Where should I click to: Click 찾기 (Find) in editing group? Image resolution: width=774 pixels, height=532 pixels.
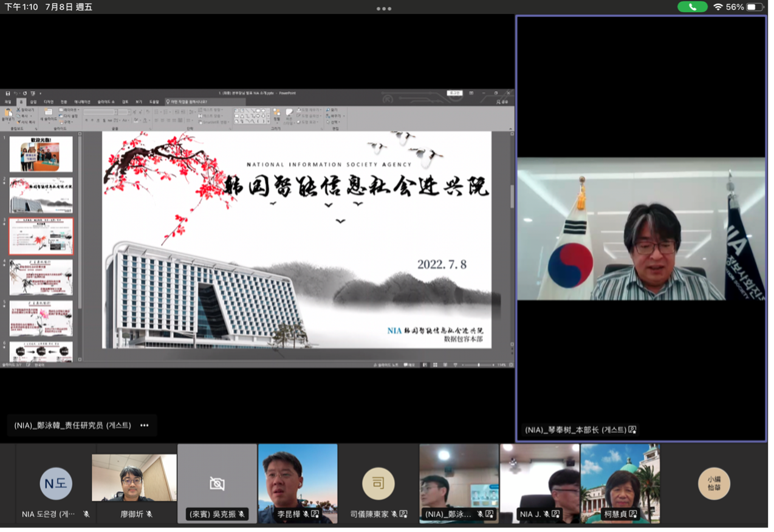(332, 109)
